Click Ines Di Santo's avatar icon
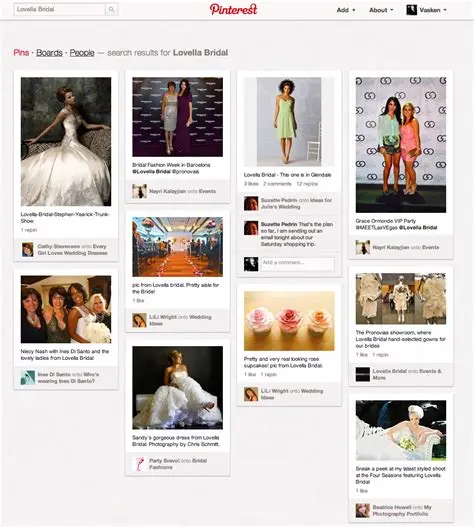The image size is (474, 527). [x=28, y=377]
